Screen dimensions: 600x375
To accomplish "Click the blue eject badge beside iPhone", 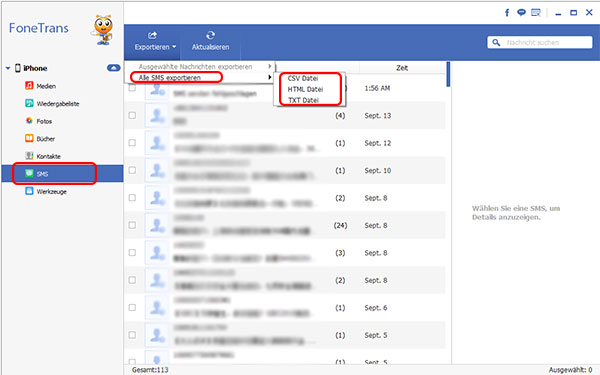I will [x=114, y=68].
